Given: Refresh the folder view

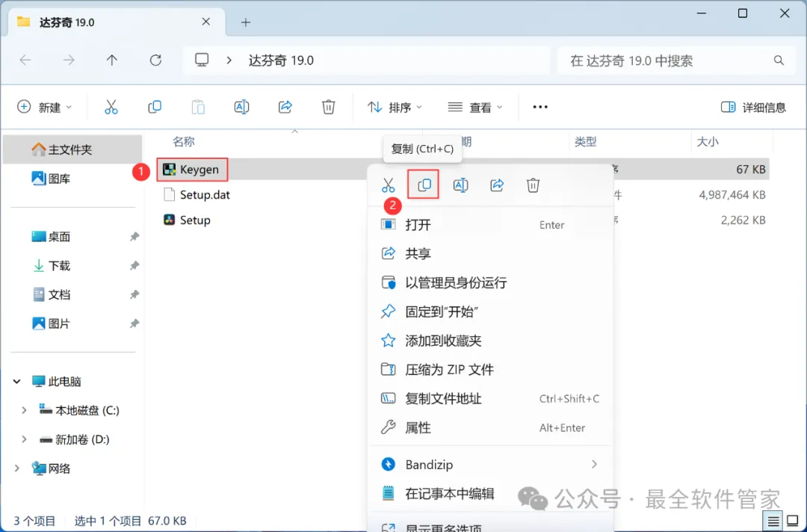Looking at the screenshot, I should coord(155,61).
